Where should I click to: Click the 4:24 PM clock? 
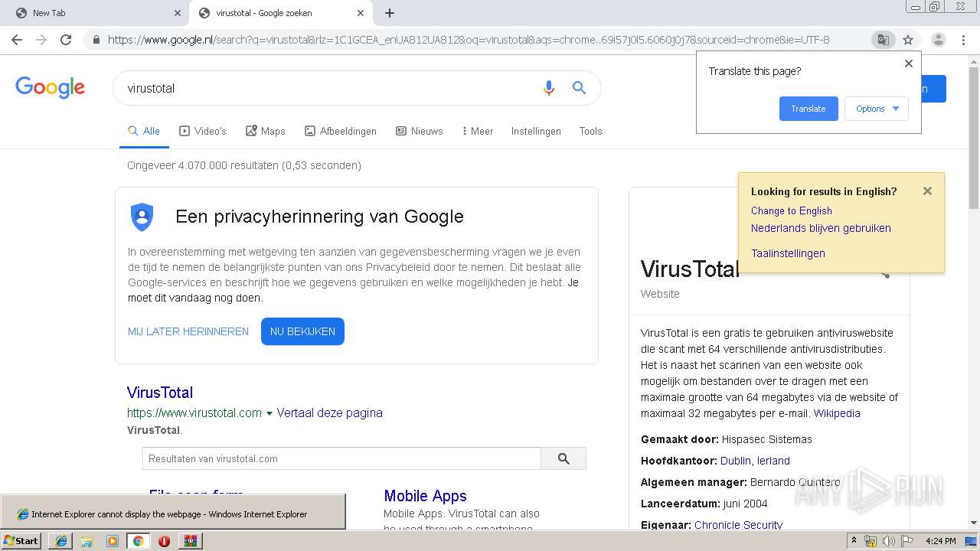[x=940, y=540]
